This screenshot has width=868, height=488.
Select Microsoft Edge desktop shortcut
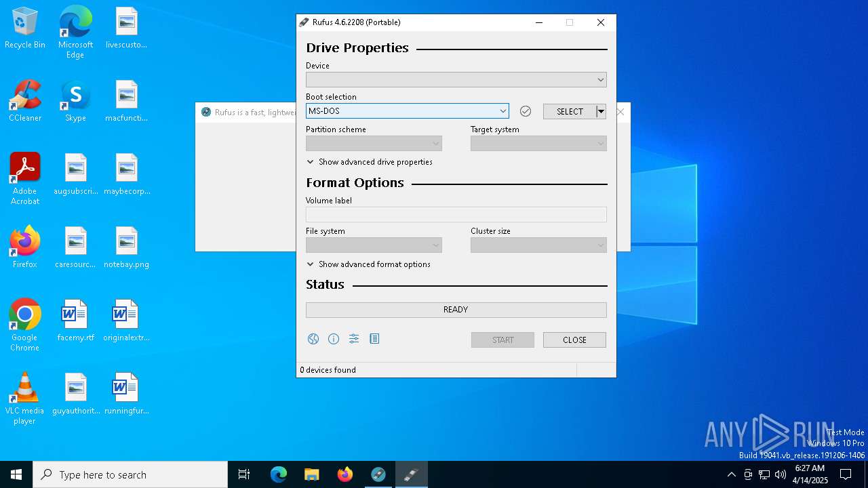pos(75,33)
